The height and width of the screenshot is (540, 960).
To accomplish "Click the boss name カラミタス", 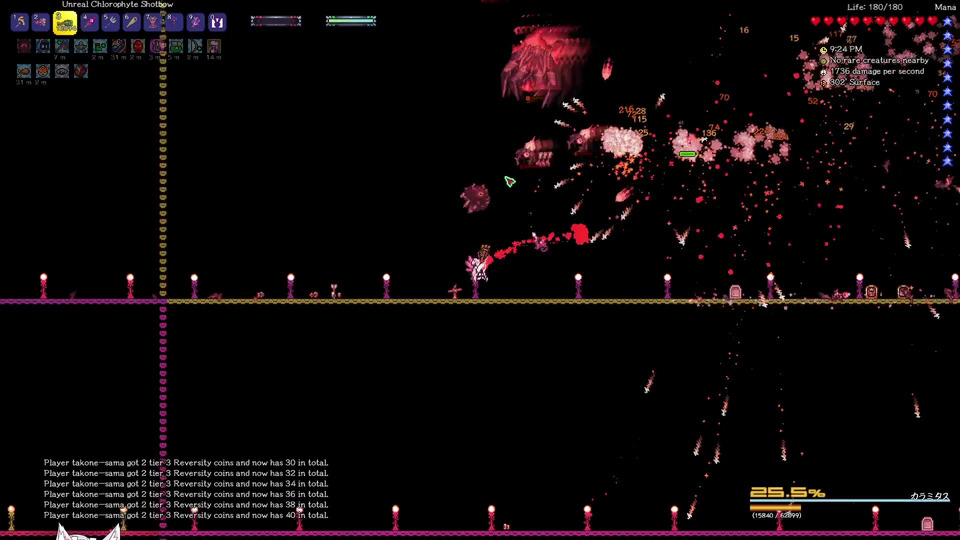I will [929, 496].
